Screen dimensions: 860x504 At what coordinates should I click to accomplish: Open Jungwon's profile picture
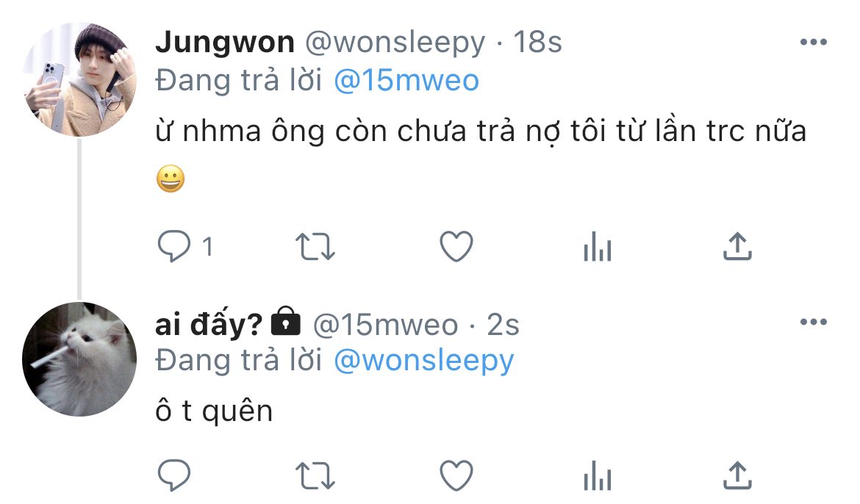click(x=79, y=79)
